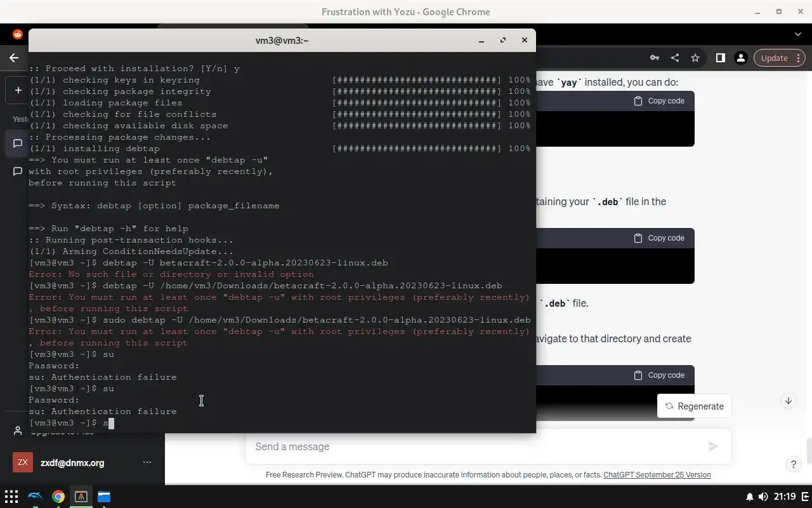812x508 pixels.
Task: Open the file manager icon in the taskbar
Action: (x=104, y=497)
